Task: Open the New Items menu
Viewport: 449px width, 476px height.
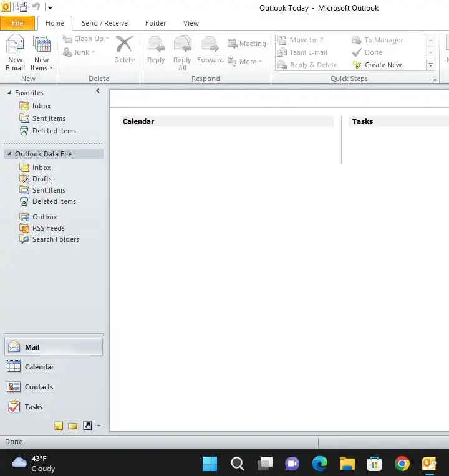Action: click(x=41, y=53)
